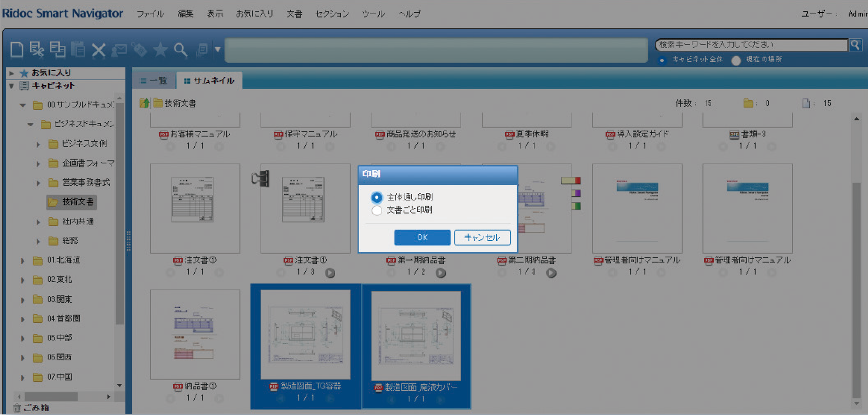Click the magnifier search icon in toolbar
This screenshot has width=868, height=415.
181,49
